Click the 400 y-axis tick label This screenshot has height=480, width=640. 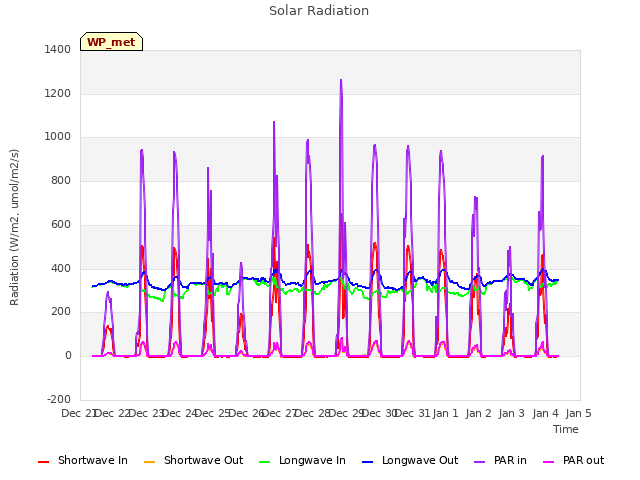61,269
